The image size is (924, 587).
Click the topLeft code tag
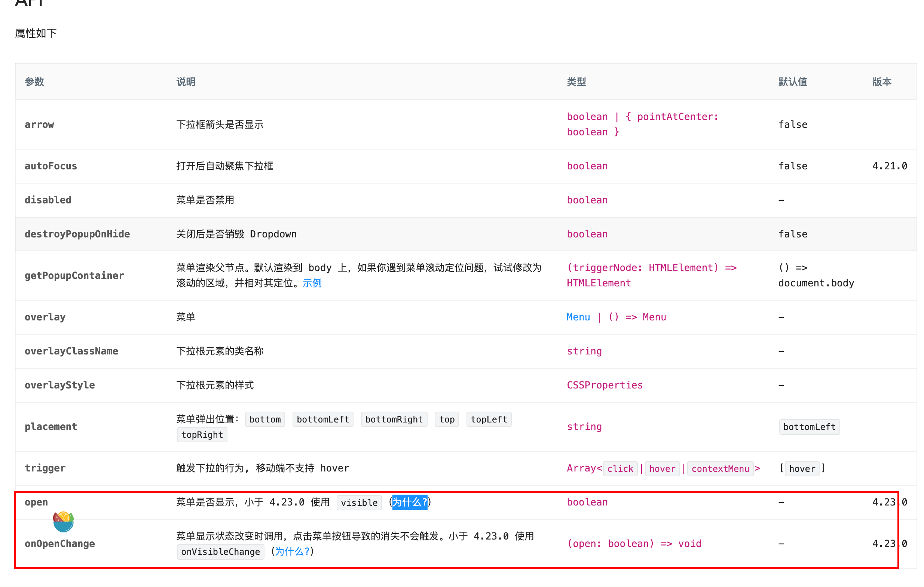(489, 419)
